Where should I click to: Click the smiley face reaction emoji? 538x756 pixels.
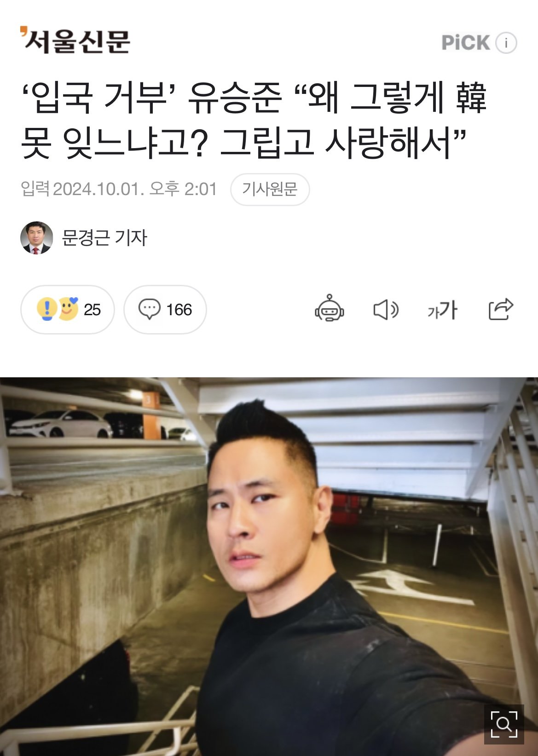[x=68, y=308]
